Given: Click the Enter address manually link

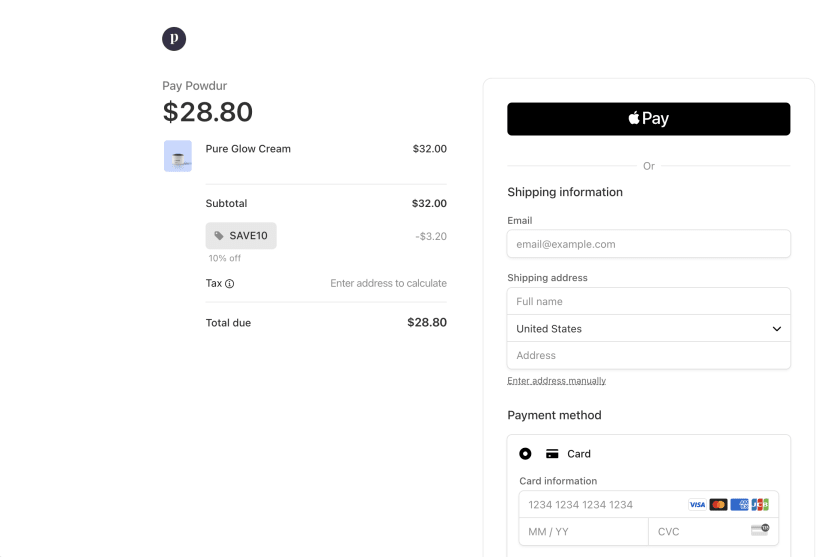Looking at the screenshot, I should pos(556,381).
